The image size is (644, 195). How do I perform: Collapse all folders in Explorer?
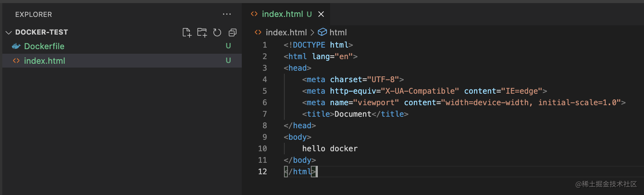233,33
